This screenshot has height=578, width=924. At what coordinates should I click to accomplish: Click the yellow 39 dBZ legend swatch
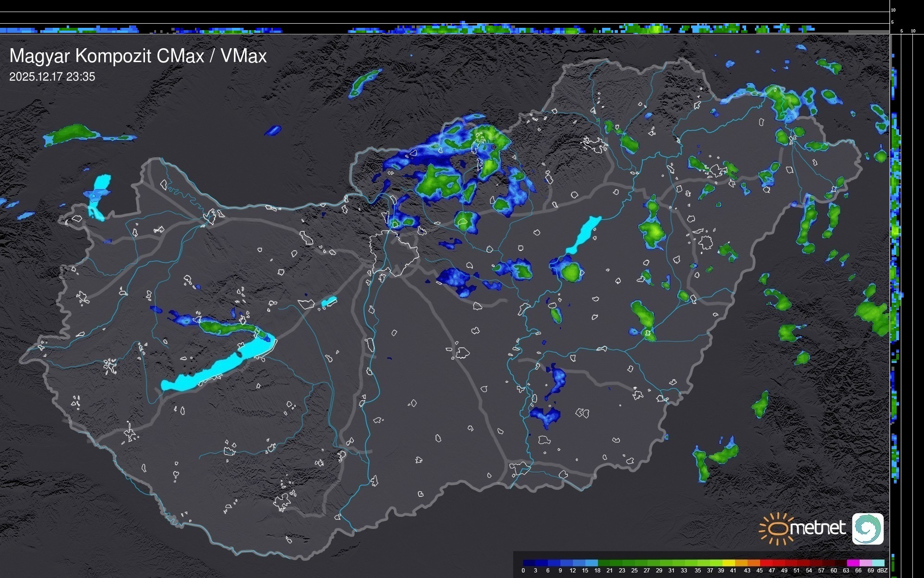pyautogui.click(x=728, y=563)
